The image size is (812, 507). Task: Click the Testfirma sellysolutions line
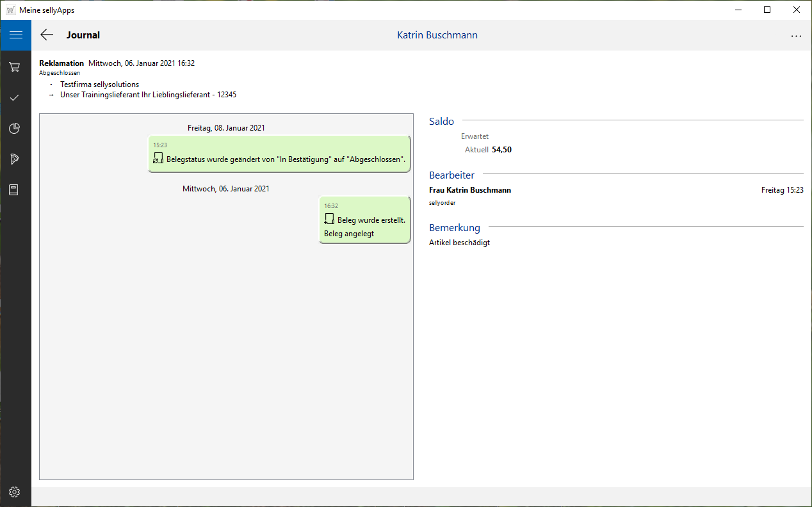click(99, 84)
